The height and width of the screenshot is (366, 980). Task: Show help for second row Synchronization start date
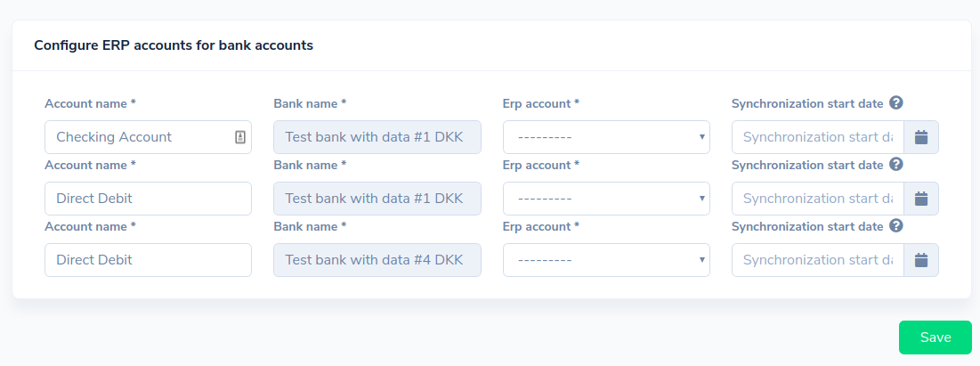895,165
